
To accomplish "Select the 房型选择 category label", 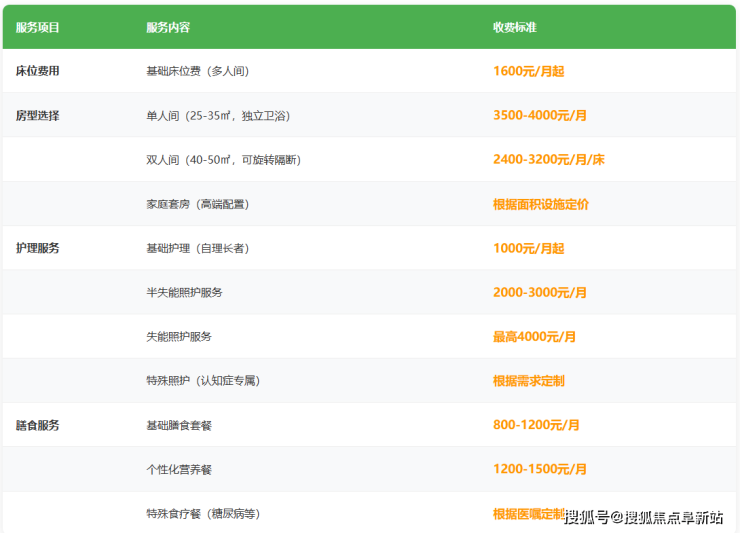I will coord(38,116).
